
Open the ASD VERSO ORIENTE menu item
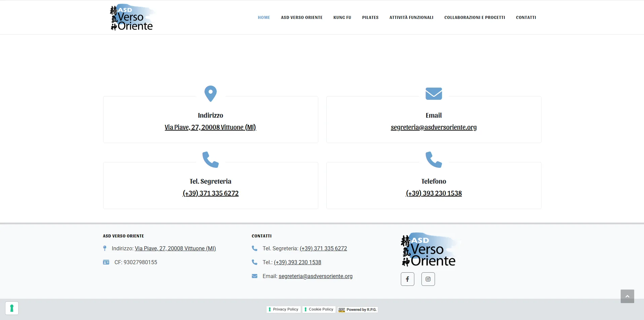302,18
